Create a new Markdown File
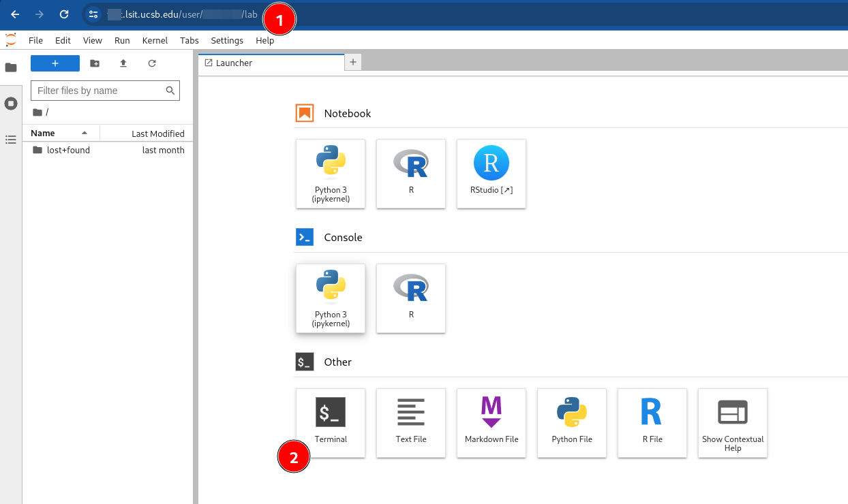The height and width of the screenshot is (504, 848). (491, 423)
